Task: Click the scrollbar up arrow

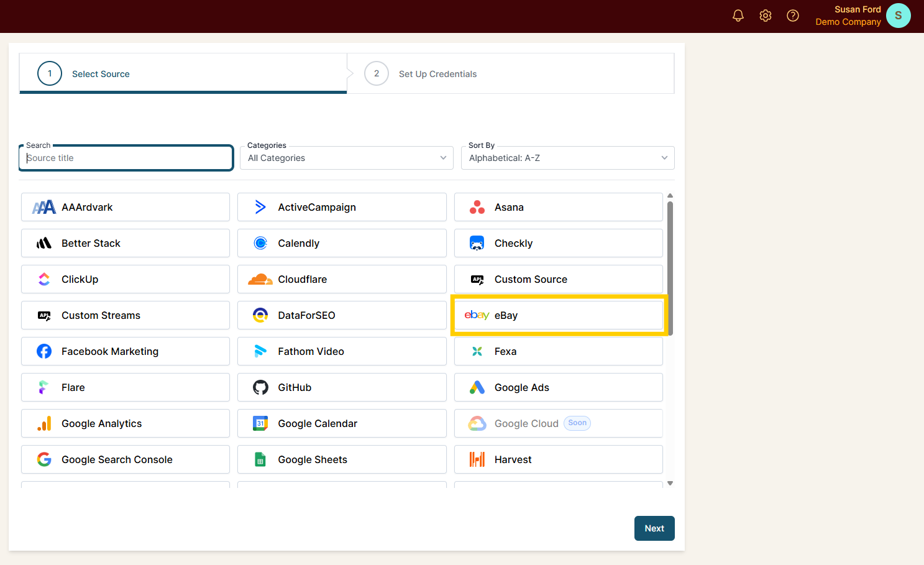Action: coord(670,196)
